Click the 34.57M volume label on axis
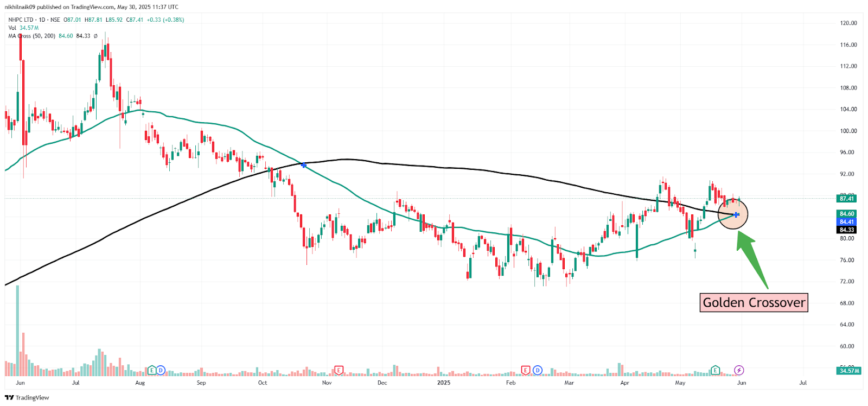This screenshot has height=406, width=868. tap(849, 371)
